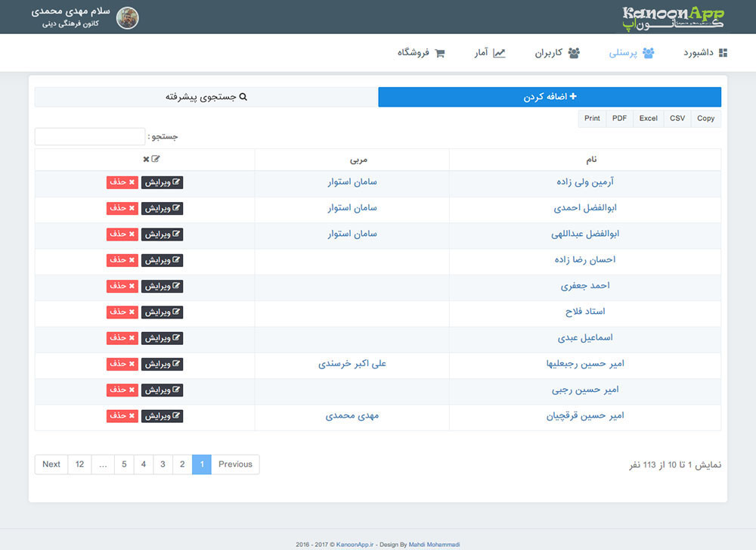756x550 pixels.
Task: Click the shopping cart icon beside فروشگاه
Action: (x=442, y=53)
